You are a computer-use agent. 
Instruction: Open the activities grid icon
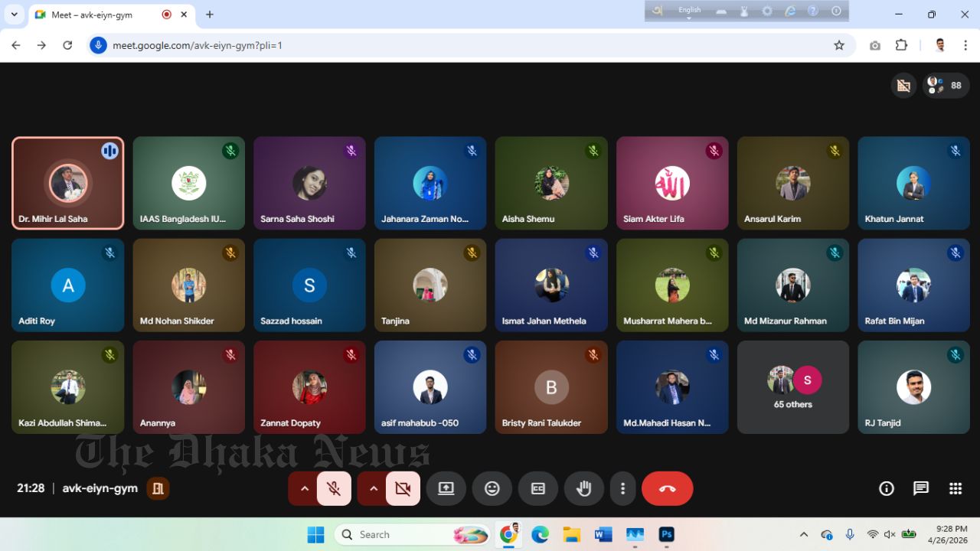pyautogui.click(x=955, y=488)
